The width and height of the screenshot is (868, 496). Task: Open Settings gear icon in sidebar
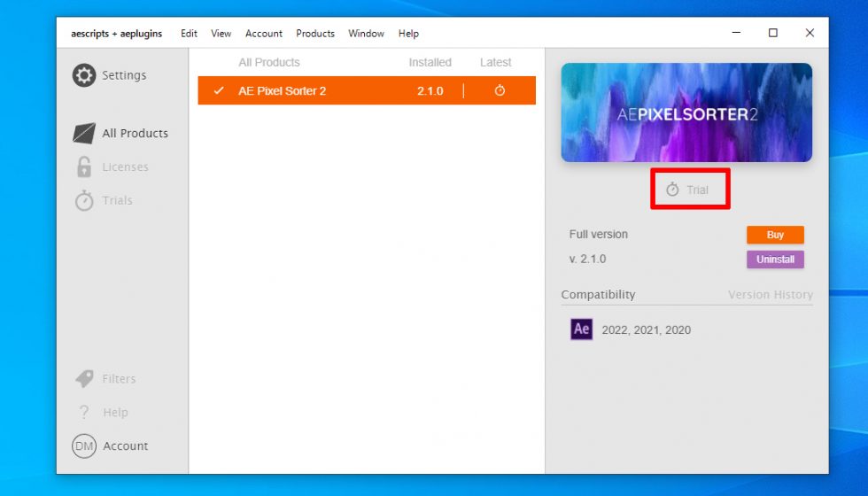(x=84, y=75)
